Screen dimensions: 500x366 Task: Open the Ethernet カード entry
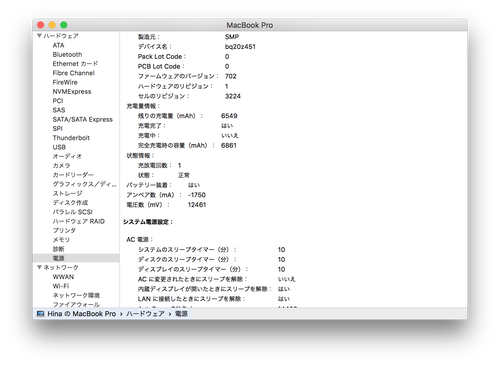click(75, 64)
